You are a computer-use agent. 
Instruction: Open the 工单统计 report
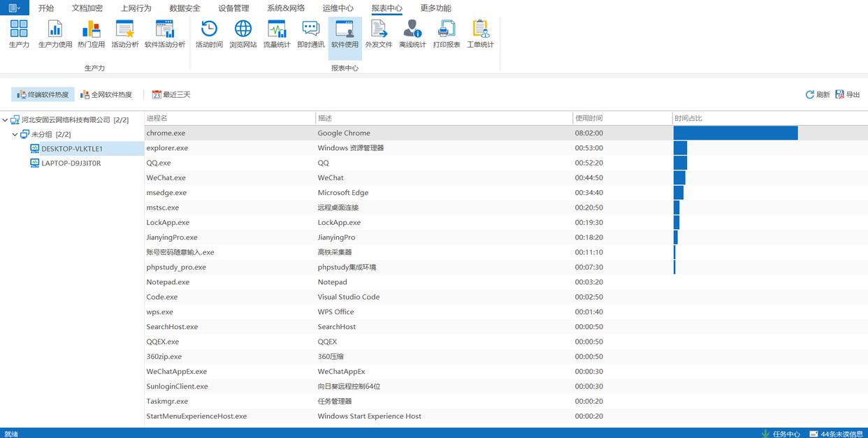tap(480, 34)
